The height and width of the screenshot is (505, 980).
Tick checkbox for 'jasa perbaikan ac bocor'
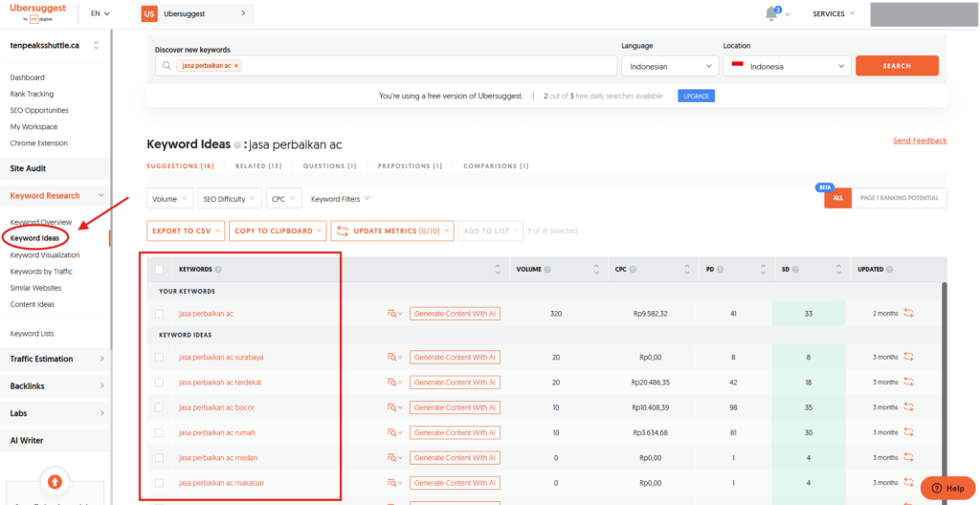click(160, 407)
